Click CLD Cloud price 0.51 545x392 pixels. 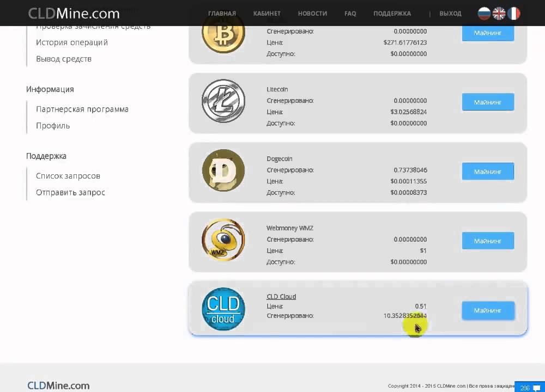pyautogui.click(x=421, y=306)
